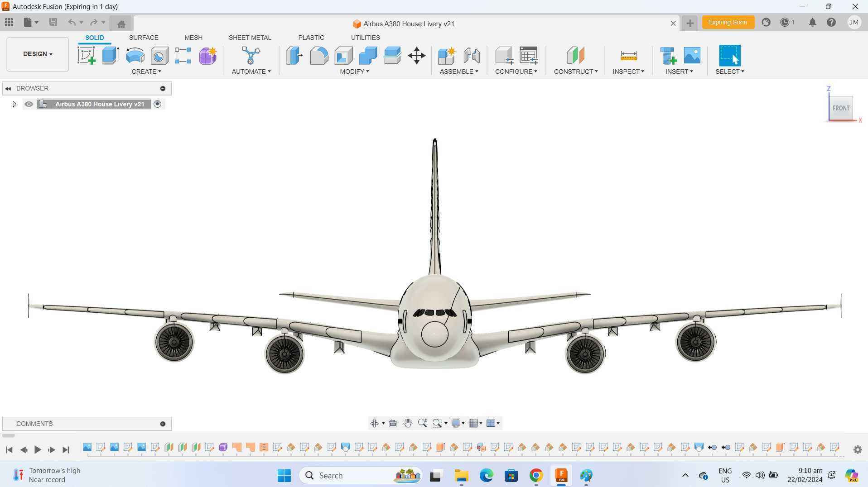Switch to the SURFACE tab
This screenshot has height=487, width=868.
144,38
